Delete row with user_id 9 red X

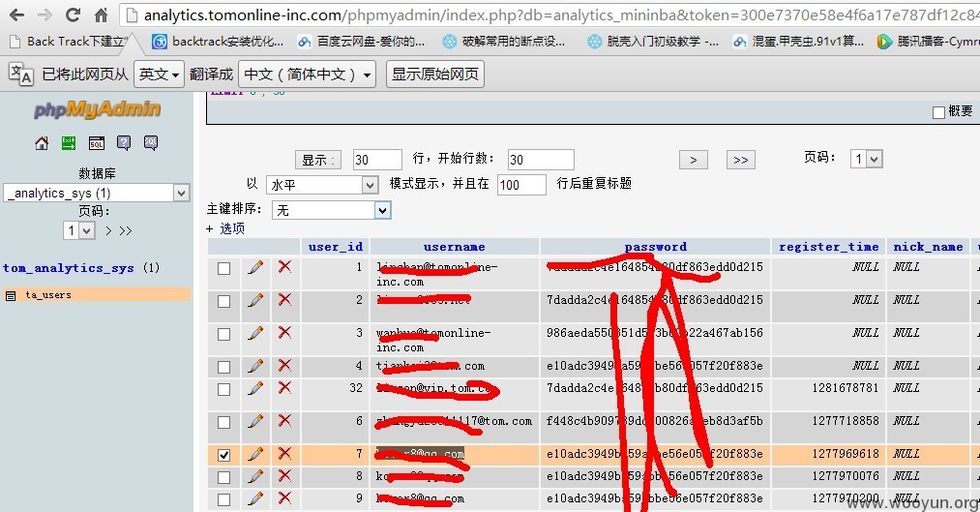[285, 498]
